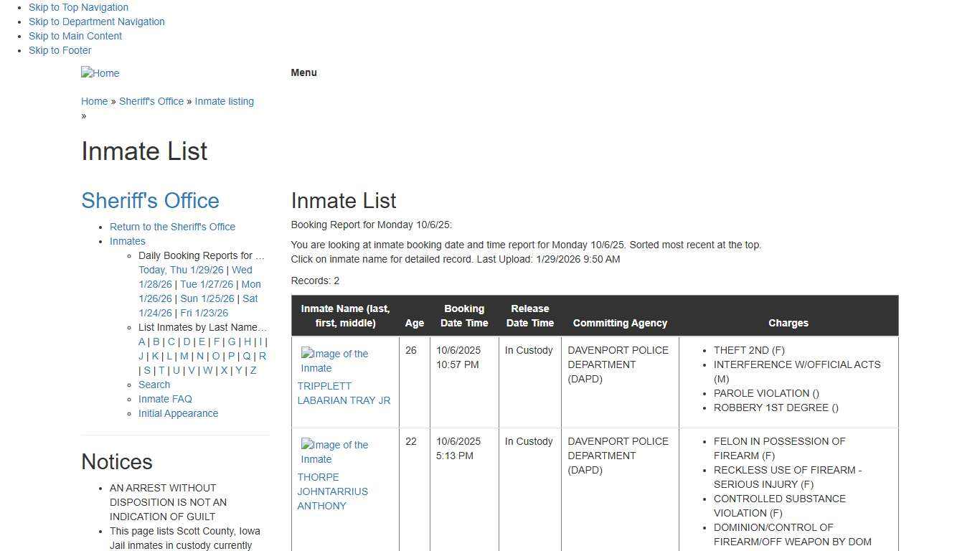Select the Inmate listing breadcrumb tab
The height and width of the screenshot is (551, 980).
tap(224, 101)
